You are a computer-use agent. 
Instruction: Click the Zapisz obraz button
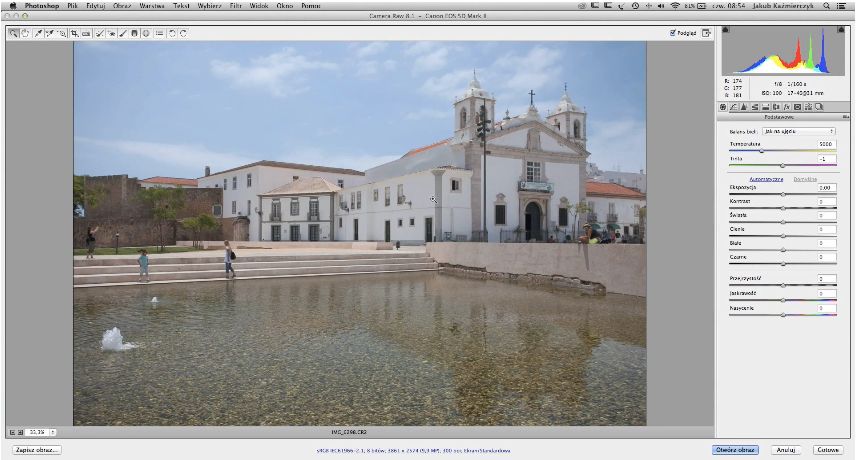37,450
